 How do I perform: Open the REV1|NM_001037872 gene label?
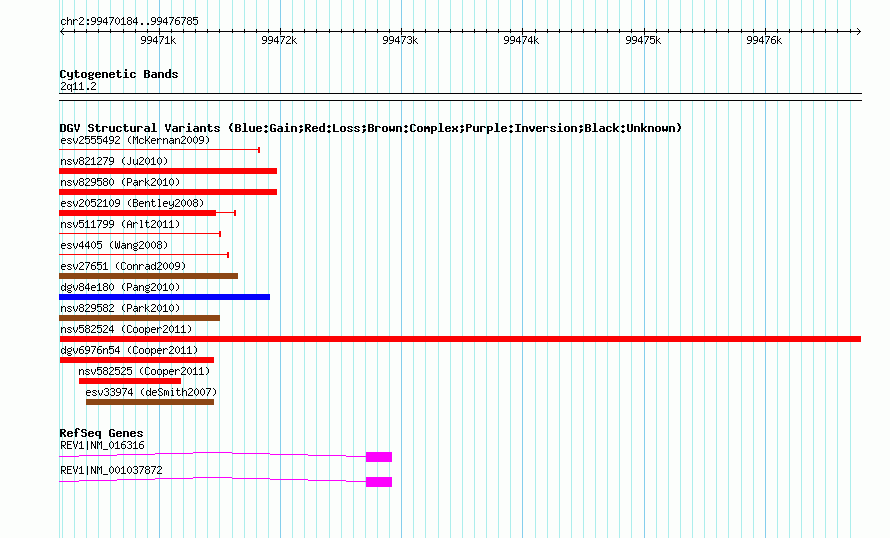coord(111,470)
